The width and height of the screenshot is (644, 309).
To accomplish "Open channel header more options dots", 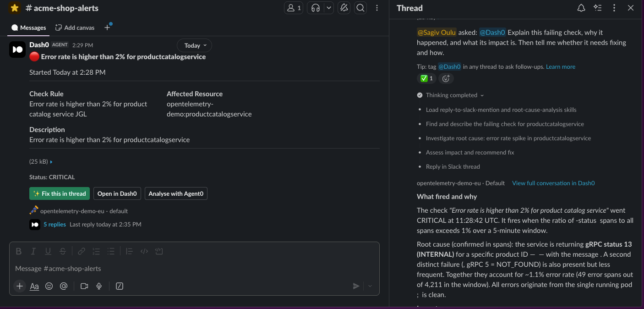I will tap(377, 8).
